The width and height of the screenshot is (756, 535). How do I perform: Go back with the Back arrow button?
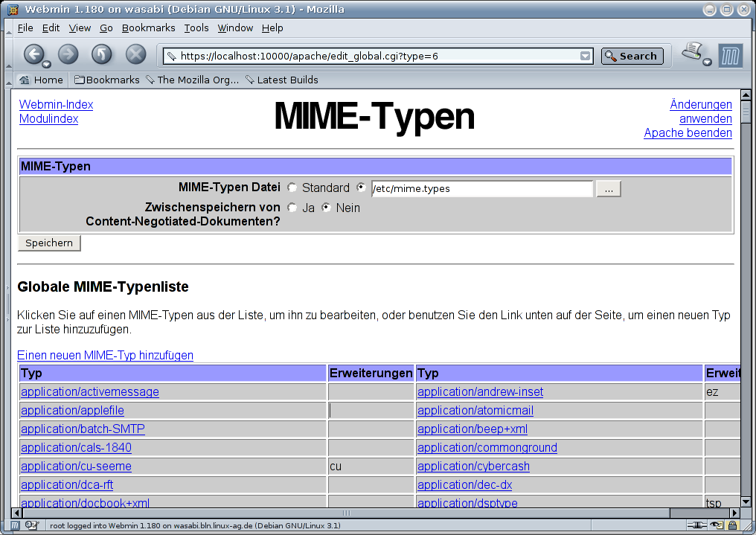click(33, 54)
